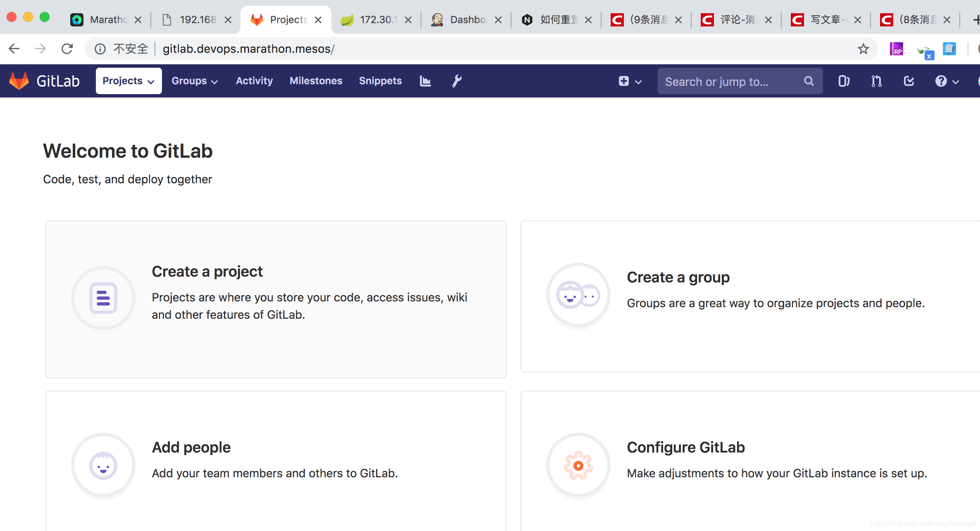Click the search magnifier icon
The width and height of the screenshot is (980, 531).
pyautogui.click(x=809, y=81)
